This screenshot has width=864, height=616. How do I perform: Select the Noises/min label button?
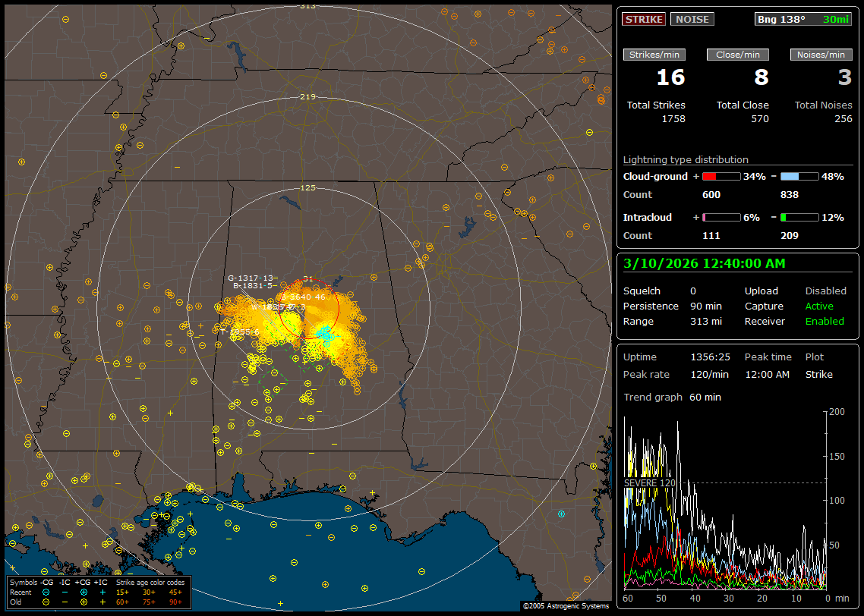point(821,55)
